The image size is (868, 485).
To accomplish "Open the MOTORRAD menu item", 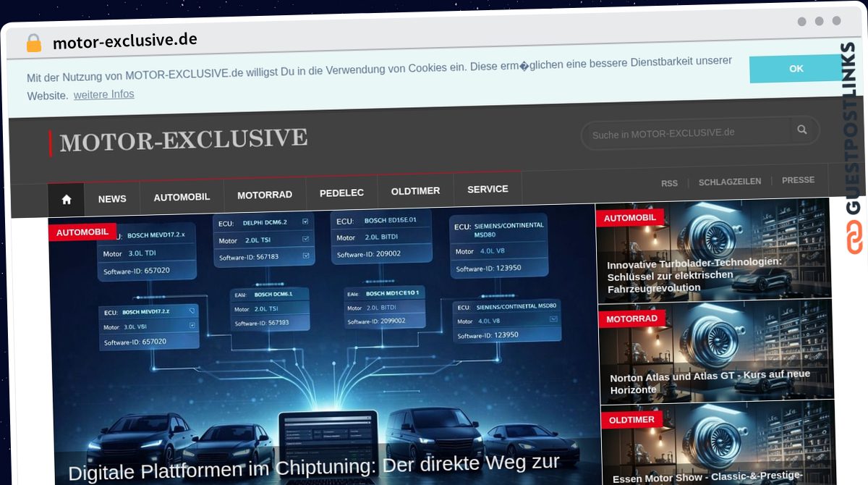I will 265,195.
